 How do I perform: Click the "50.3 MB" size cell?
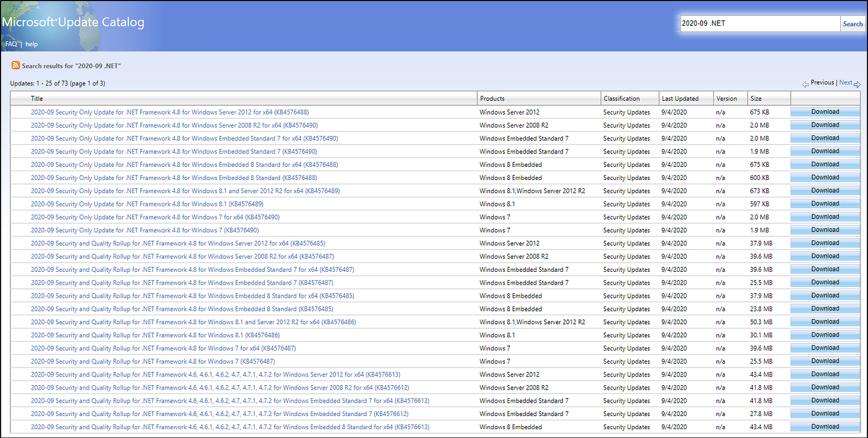761,322
